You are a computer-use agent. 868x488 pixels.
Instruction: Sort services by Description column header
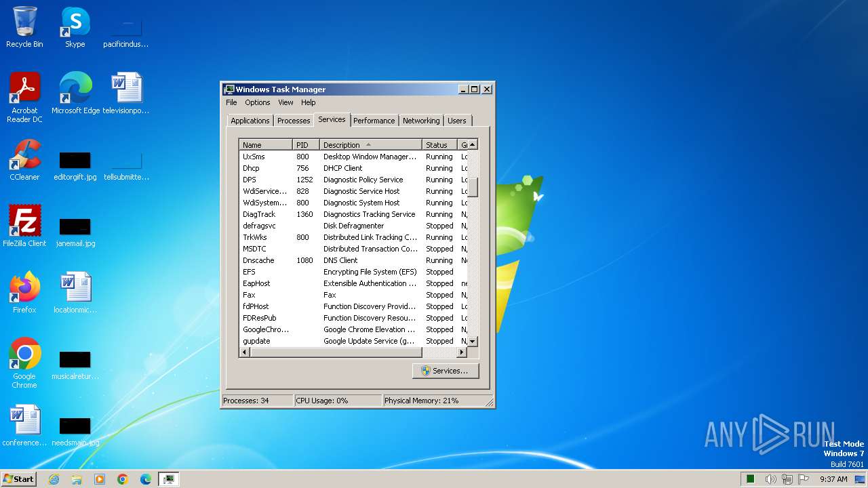(x=371, y=145)
